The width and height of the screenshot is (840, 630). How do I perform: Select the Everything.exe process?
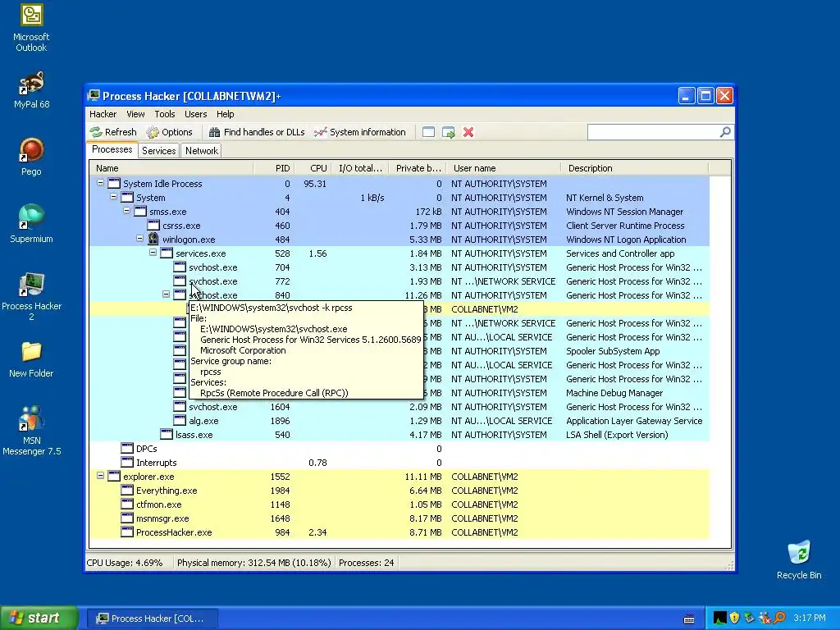(399, 491)
